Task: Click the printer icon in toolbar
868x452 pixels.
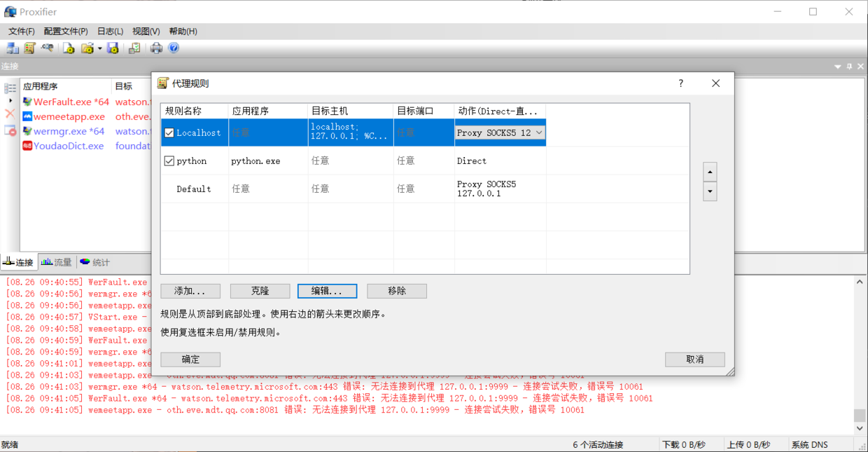Action: coord(156,48)
